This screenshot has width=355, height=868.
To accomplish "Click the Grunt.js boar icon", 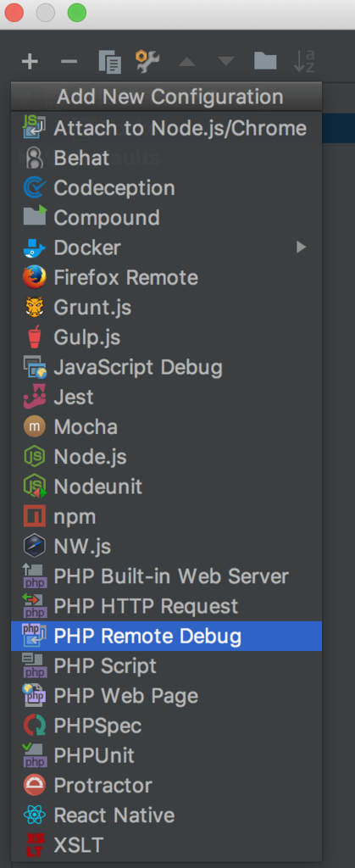I will [x=34, y=307].
